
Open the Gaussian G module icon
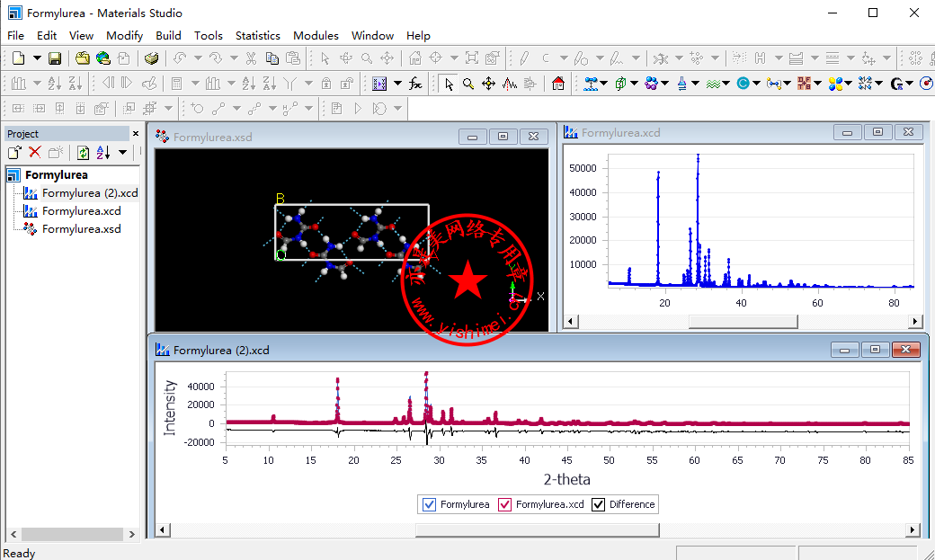[896, 84]
